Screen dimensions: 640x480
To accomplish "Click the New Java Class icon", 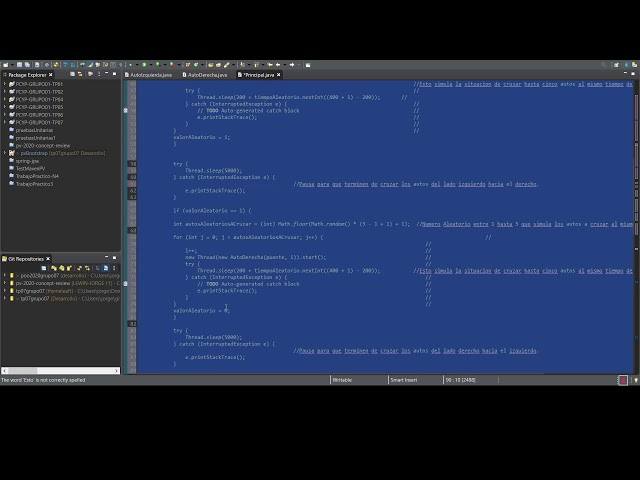I will click(196, 65).
